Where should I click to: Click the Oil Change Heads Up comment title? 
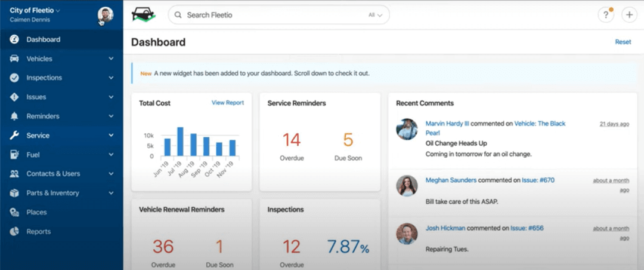[456, 143]
